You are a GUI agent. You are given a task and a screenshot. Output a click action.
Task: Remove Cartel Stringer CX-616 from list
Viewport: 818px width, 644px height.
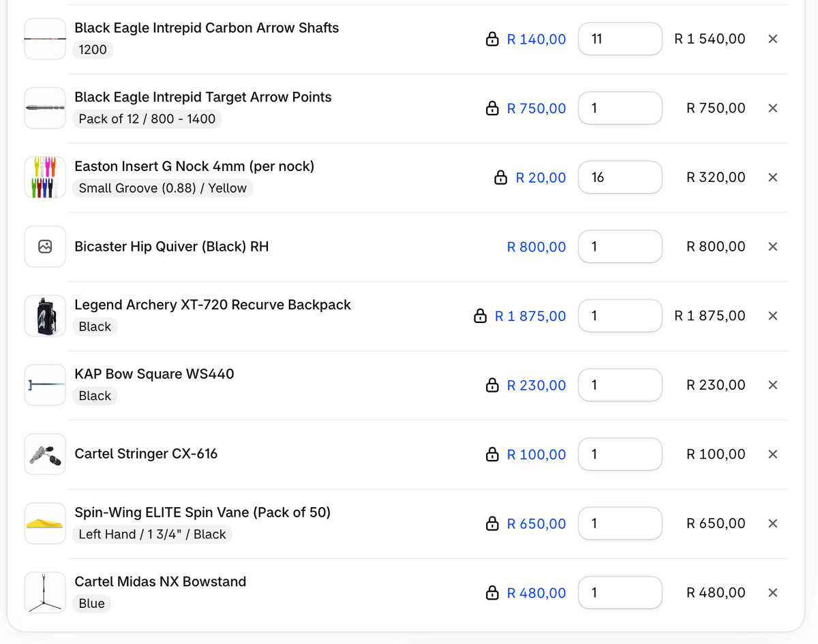772,454
